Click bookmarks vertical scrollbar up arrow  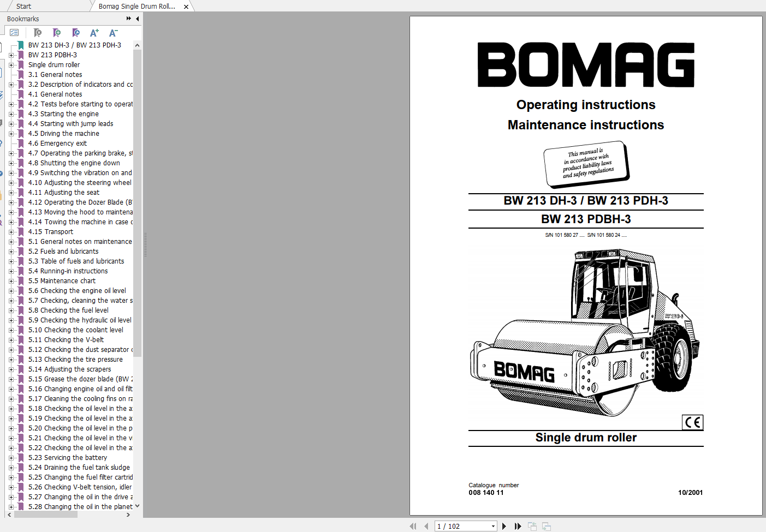[x=137, y=45]
